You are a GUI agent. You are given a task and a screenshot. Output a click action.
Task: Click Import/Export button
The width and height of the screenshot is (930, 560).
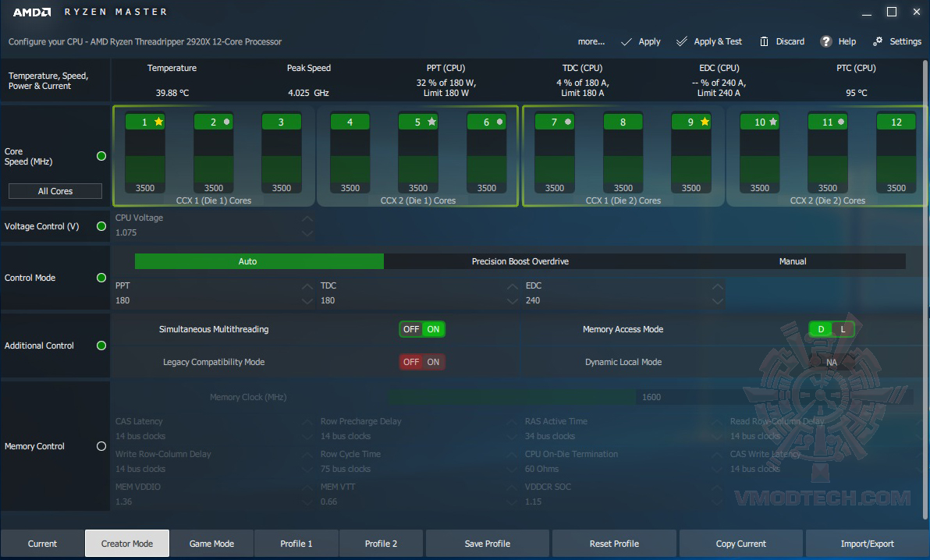click(x=867, y=544)
